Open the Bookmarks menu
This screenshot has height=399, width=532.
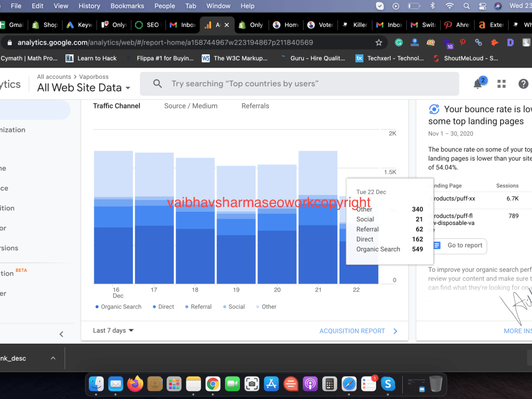[x=127, y=6]
